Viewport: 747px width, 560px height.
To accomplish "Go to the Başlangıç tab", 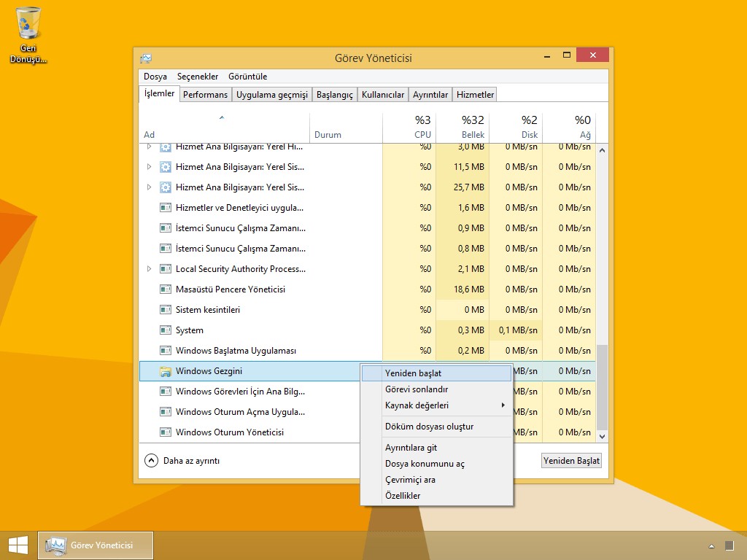I will click(334, 94).
